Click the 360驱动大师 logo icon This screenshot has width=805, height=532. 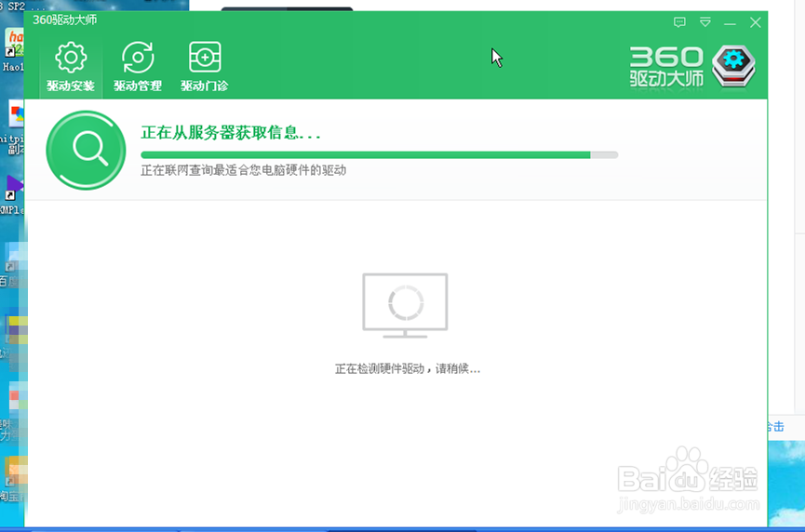[733, 67]
